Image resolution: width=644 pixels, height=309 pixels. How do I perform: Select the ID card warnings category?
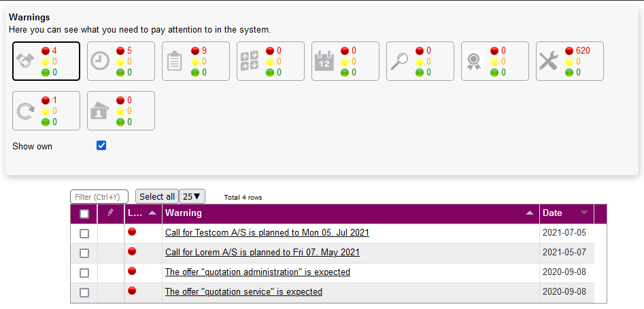point(121,111)
